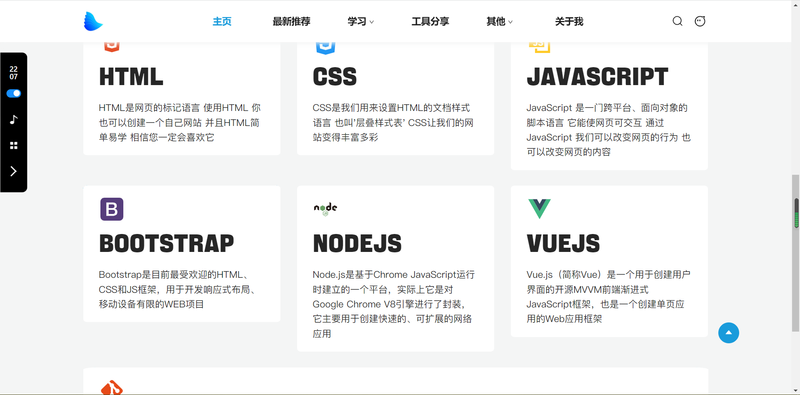Click the 22 07 clock display
Image resolution: width=800 pixels, height=395 pixels.
tap(14, 73)
